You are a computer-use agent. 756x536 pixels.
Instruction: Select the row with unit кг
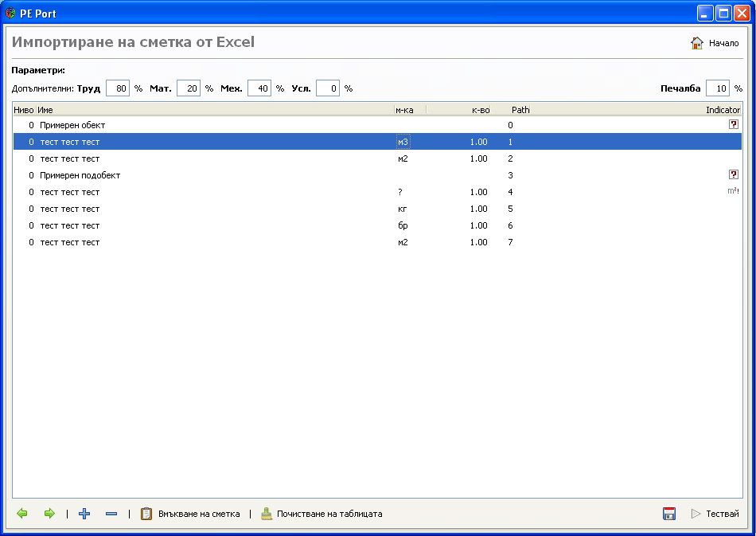click(x=239, y=209)
